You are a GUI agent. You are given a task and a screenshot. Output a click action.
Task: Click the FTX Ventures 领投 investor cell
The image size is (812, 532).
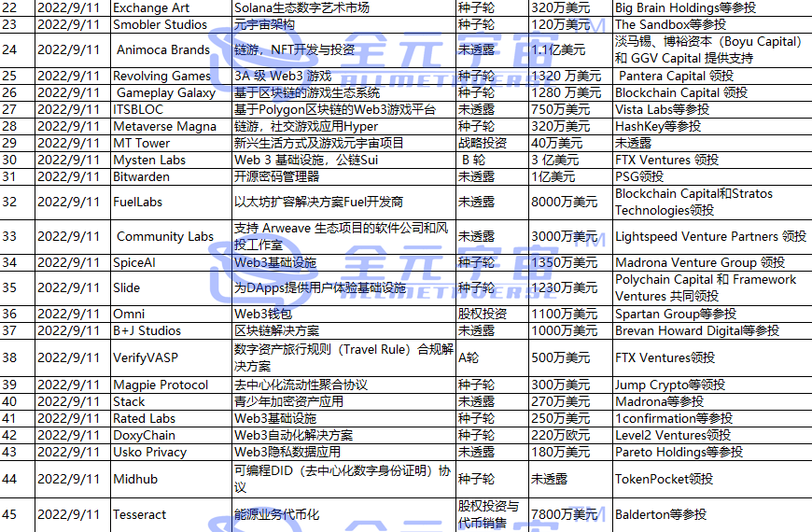(712, 160)
